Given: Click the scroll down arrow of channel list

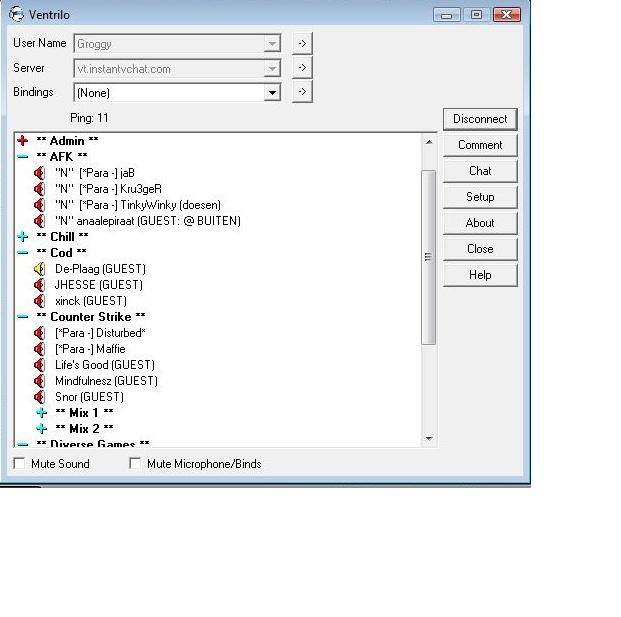Looking at the screenshot, I should click(x=429, y=438).
